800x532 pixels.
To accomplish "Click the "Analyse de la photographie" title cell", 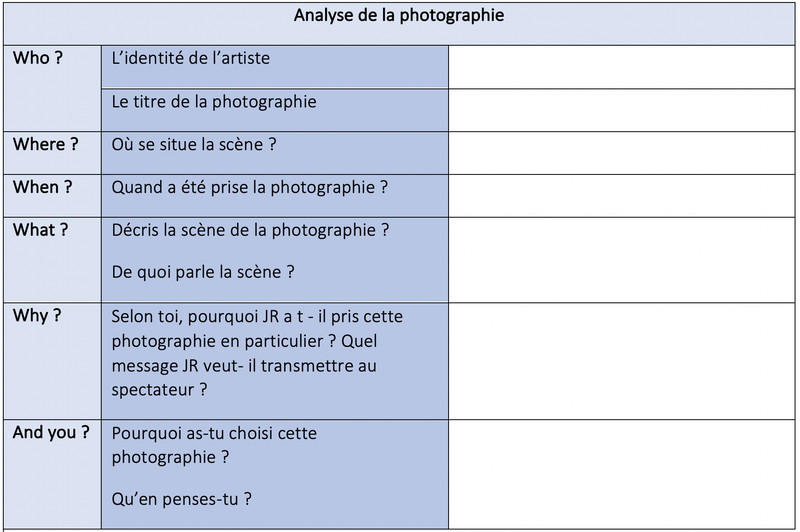I will 399,16.
